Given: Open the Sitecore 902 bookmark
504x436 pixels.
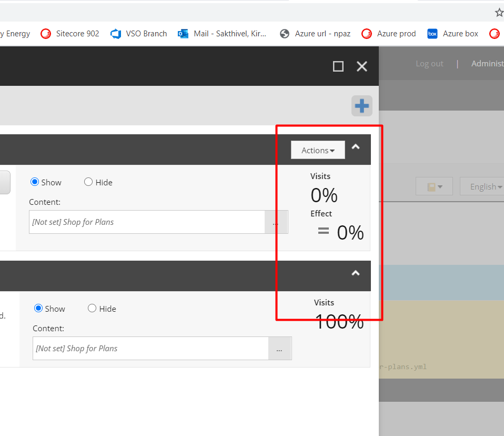Looking at the screenshot, I should pyautogui.click(x=70, y=34).
